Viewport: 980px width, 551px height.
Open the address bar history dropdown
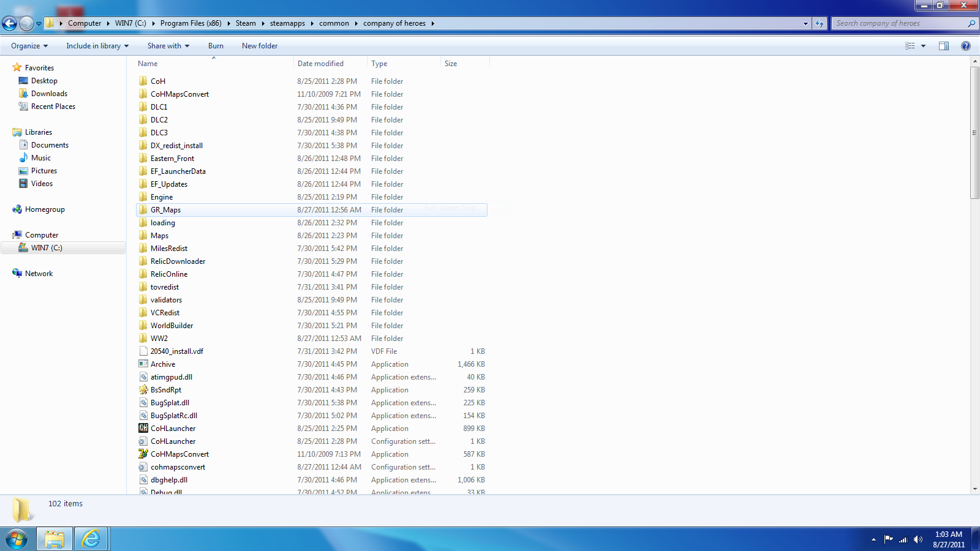click(805, 23)
